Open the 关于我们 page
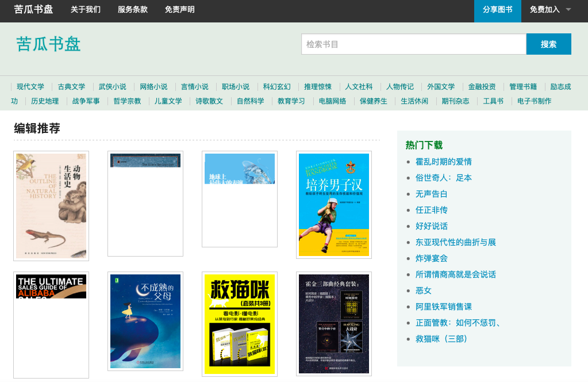The height and width of the screenshot is (382, 588). tap(86, 9)
